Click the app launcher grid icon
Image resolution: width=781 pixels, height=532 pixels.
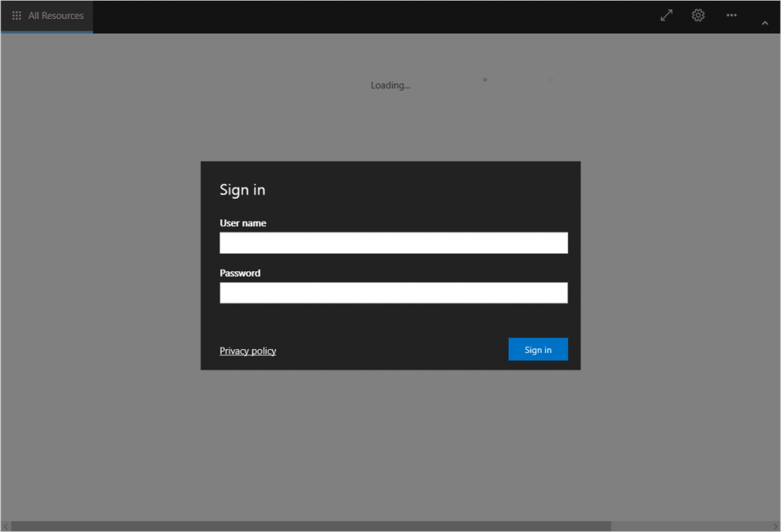coord(16,15)
